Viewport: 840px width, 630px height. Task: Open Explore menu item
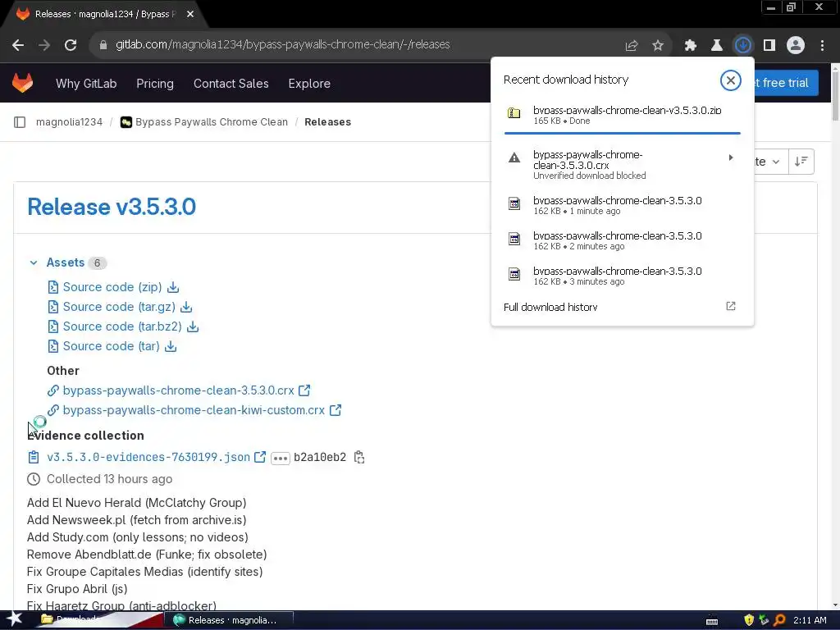[309, 84]
